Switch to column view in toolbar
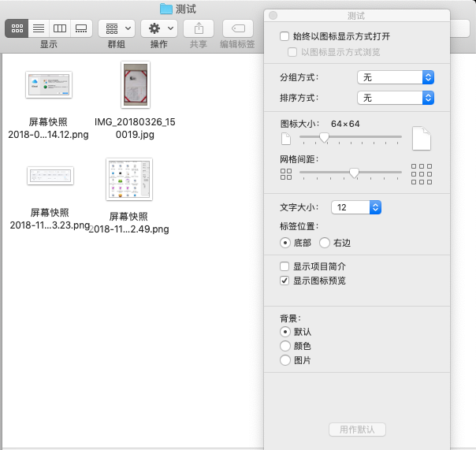 pos(60,28)
